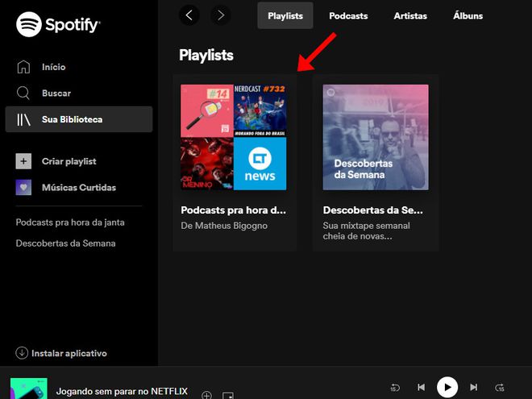Open picture-in-picture icon in player bar
532x399 pixels.
tap(228, 396)
